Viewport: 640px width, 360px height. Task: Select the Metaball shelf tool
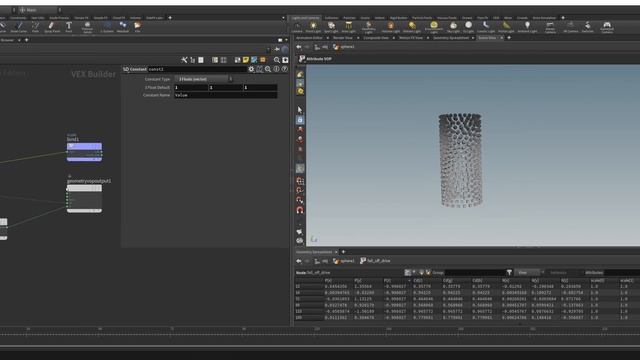click(x=123, y=27)
